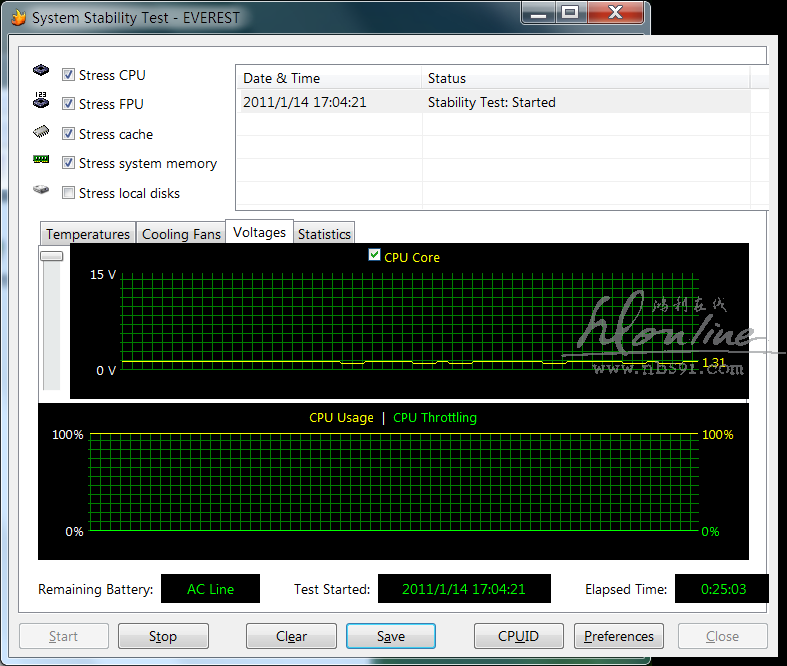787x666 pixels.
Task: Open the Cooling Fans tab
Action: [x=181, y=234]
